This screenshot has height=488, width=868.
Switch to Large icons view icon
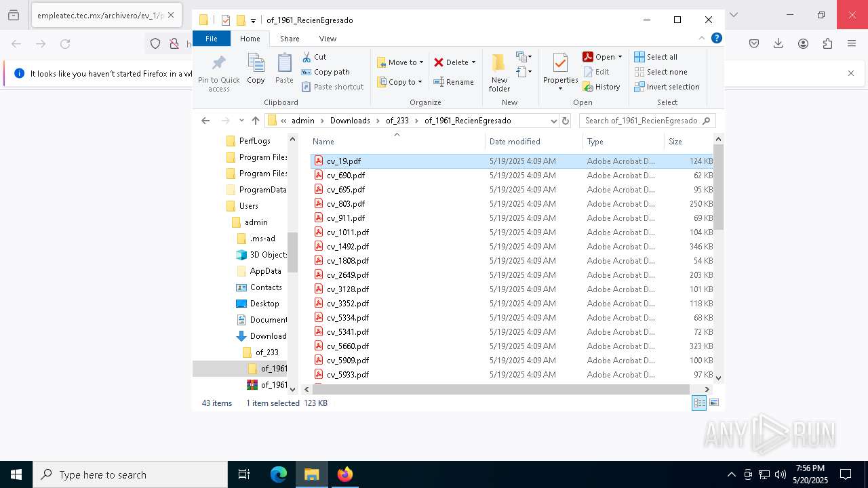point(713,403)
